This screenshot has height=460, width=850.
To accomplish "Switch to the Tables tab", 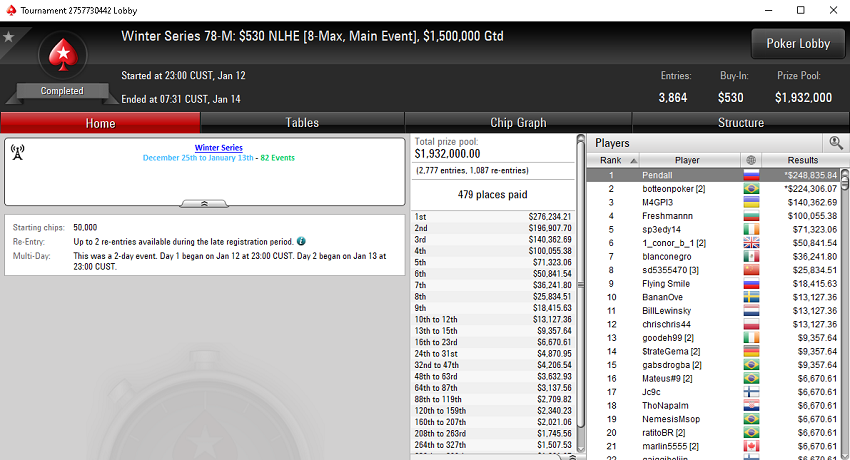I will pos(302,122).
